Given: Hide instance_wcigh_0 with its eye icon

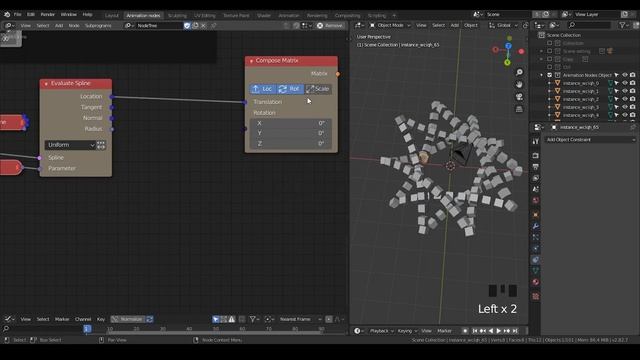Looking at the screenshot, I should click(624, 83).
